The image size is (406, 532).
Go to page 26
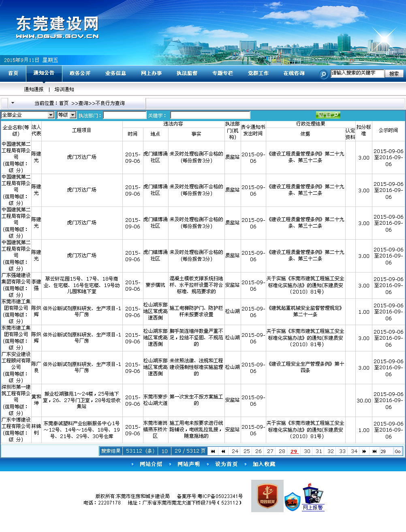[x=259, y=451]
